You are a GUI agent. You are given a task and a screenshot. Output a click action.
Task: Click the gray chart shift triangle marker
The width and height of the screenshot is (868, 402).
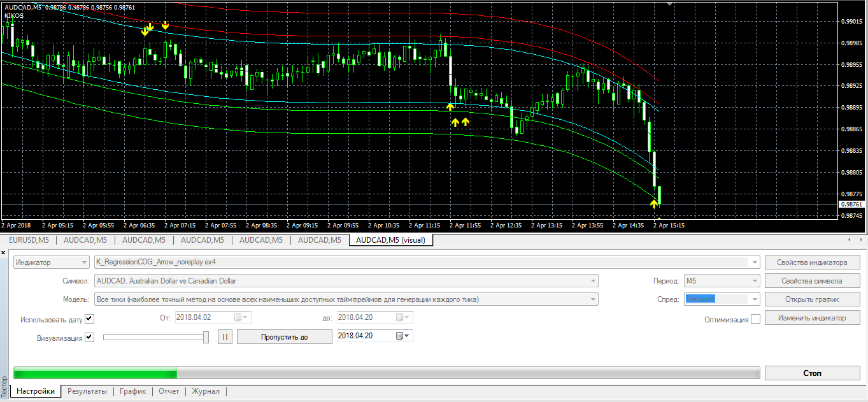(669, 4)
